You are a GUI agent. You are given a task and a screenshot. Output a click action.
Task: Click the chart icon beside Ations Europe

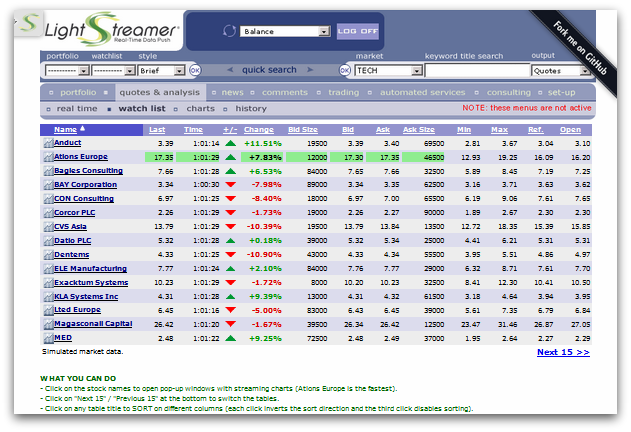pyautogui.click(x=48, y=157)
